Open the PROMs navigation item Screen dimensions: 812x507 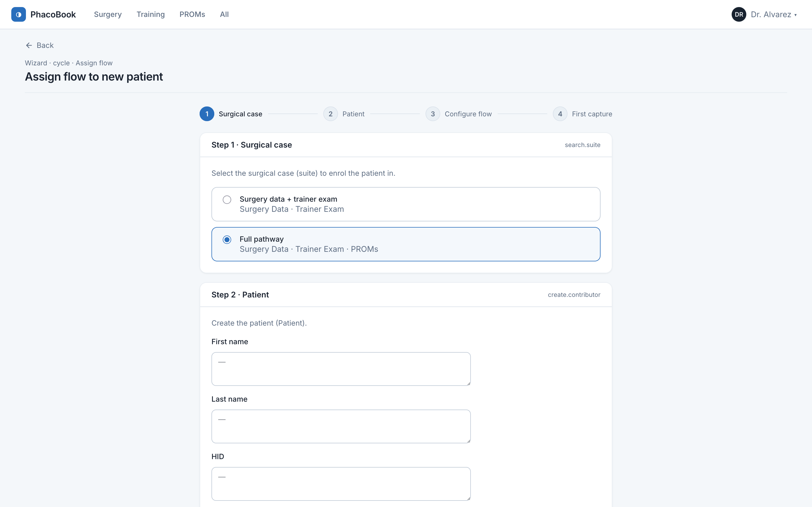pos(192,14)
